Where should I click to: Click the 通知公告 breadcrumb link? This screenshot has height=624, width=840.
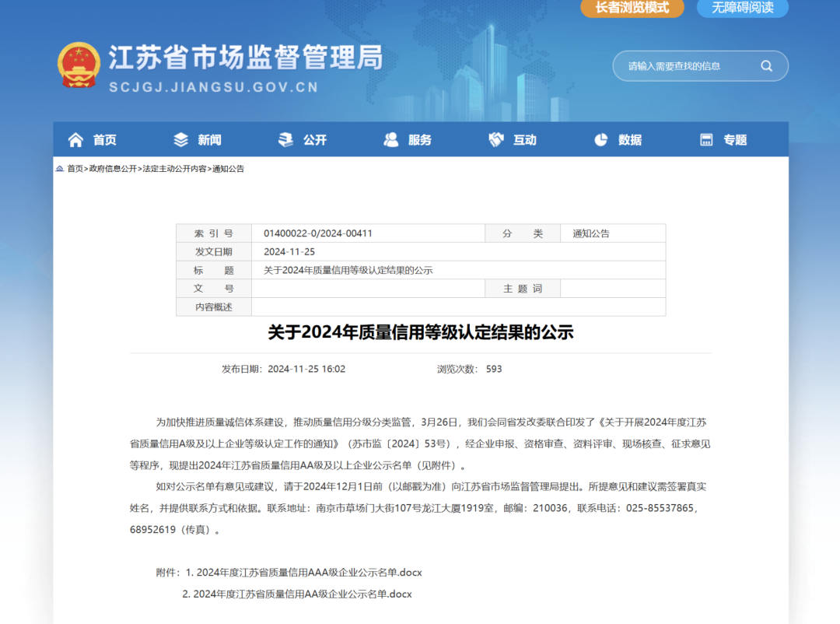pyautogui.click(x=229, y=169)
